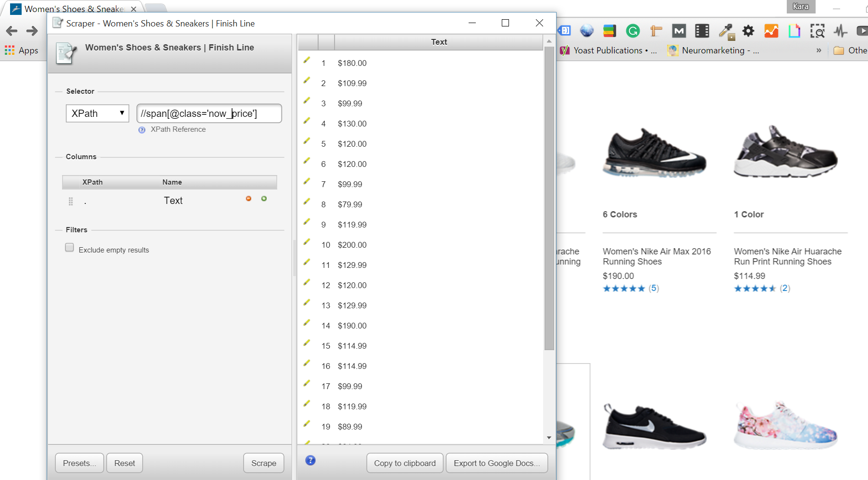
Task: Click the XPath column header in Columns table
Action: (92, 182)
